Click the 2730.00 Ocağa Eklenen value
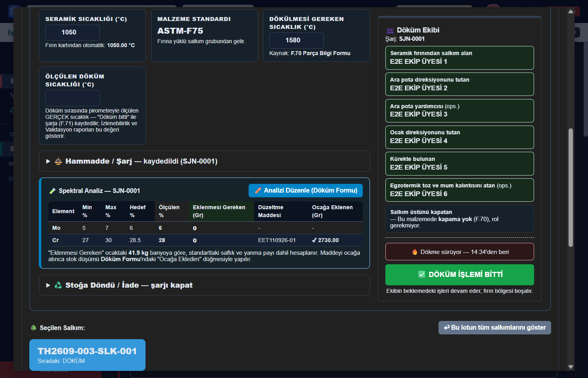Image resolution: width=588 pixels, height=378 pixels. tap(326, 240)
